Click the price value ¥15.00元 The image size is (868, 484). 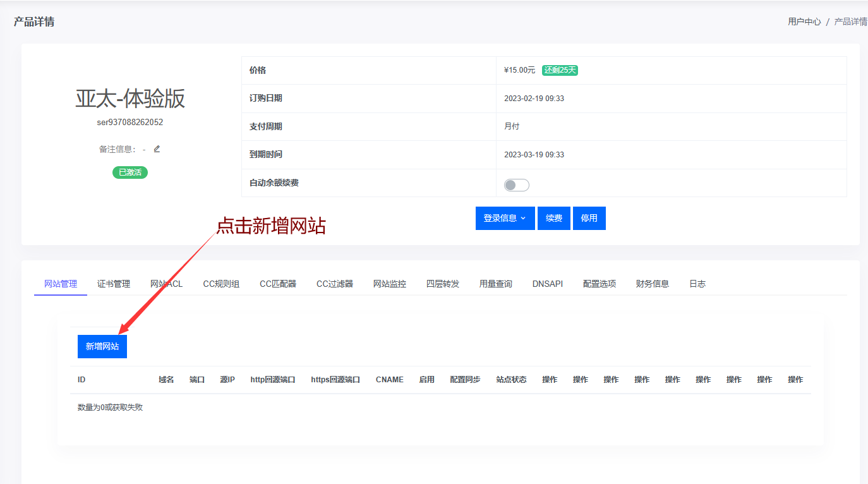(519, 70)
